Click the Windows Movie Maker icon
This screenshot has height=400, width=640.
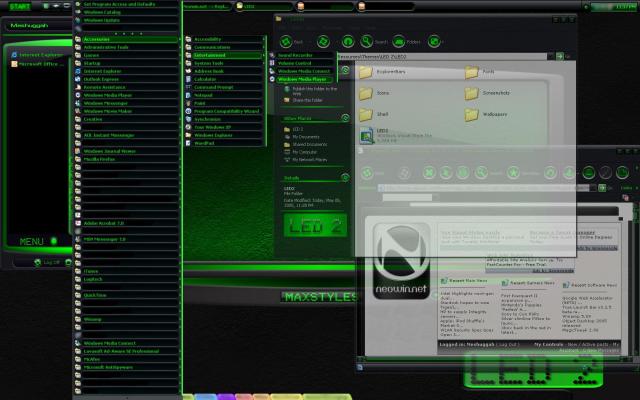coord(78,111)
